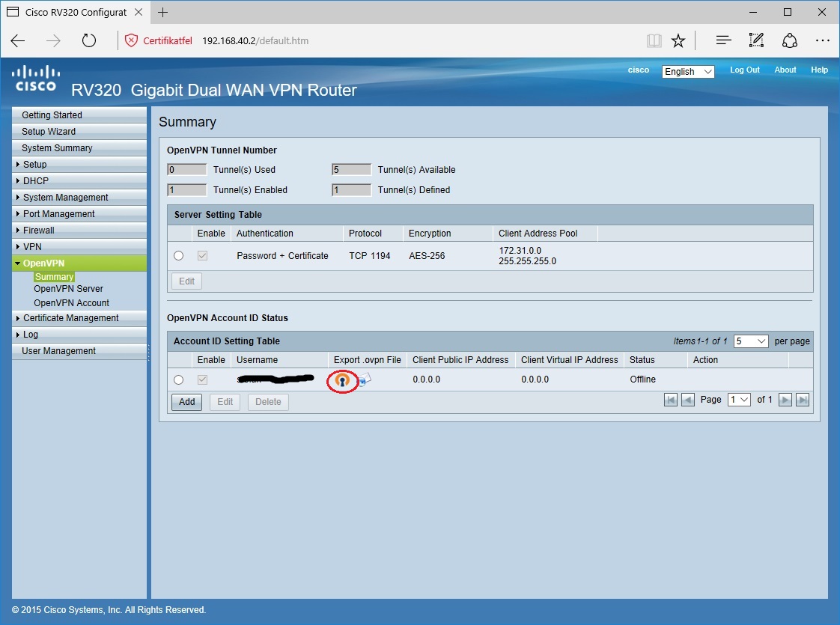This screenshot has width=840, height=625.
Task: Click the Offline status cell
Action: 643,379
